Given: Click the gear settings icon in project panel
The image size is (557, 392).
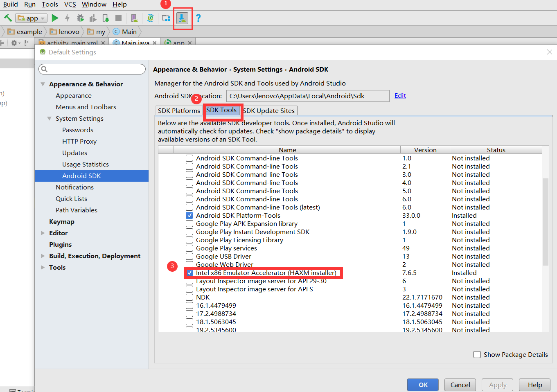Looking at the screenshot, I should coord(15,43).
